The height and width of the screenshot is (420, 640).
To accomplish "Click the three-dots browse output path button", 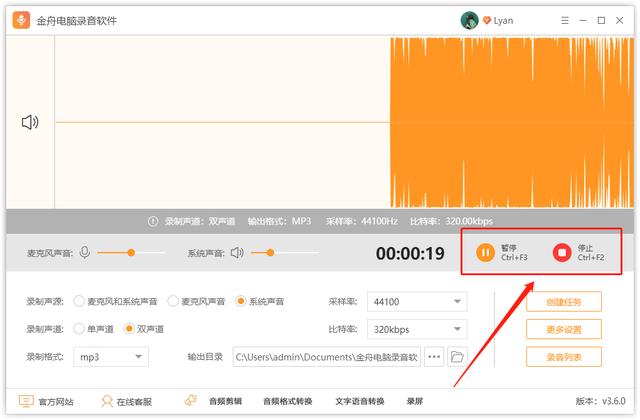I will coord(434,357).
